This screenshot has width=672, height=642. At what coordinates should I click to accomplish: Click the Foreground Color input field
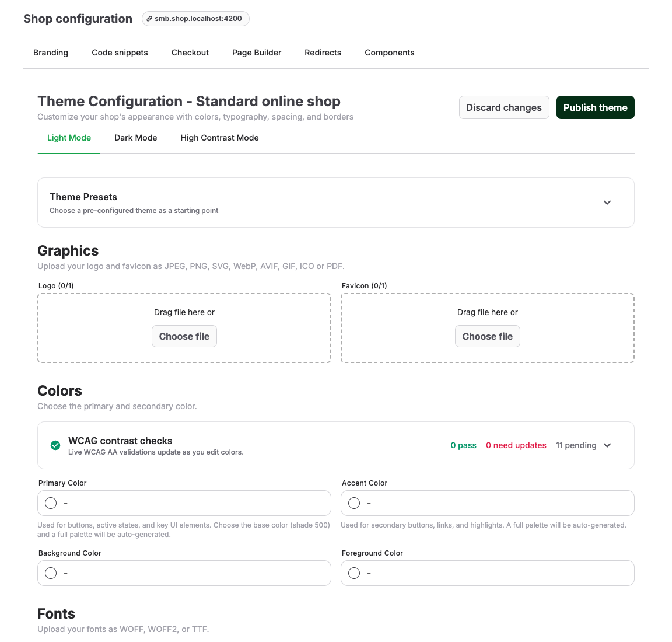pos(487,573)
